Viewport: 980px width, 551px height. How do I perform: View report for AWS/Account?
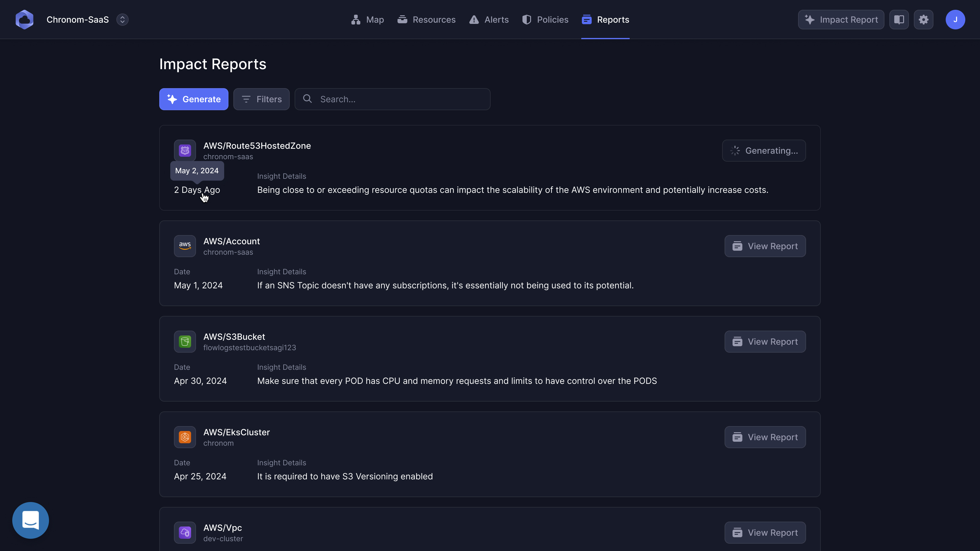pyautogui.click(x=765, y=246)
